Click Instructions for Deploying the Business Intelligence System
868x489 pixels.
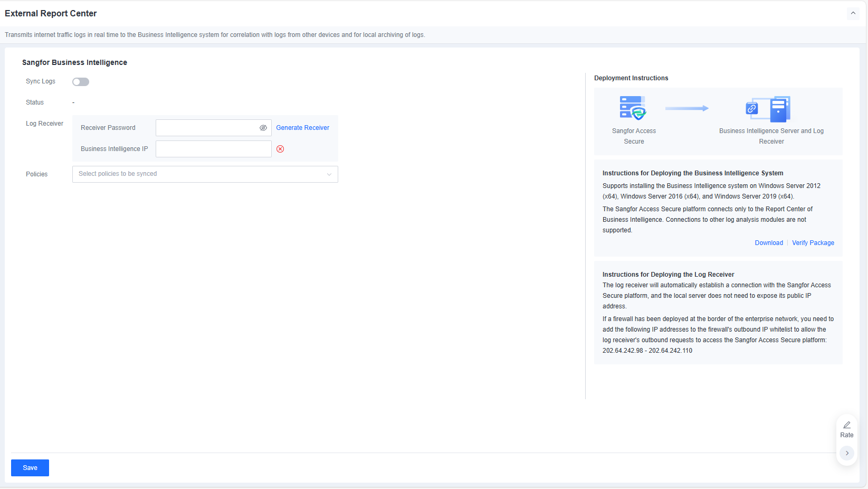[693, 173]
